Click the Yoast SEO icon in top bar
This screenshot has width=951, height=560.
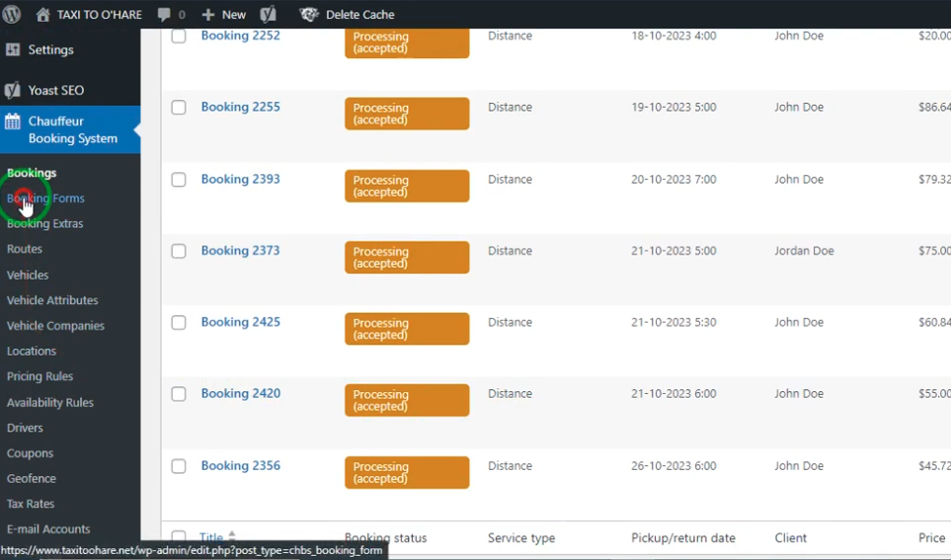(268, 14)
